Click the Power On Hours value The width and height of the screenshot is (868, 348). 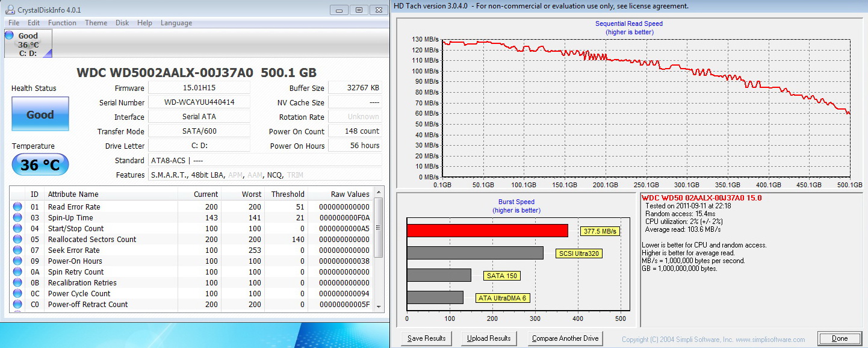point(355,146)
